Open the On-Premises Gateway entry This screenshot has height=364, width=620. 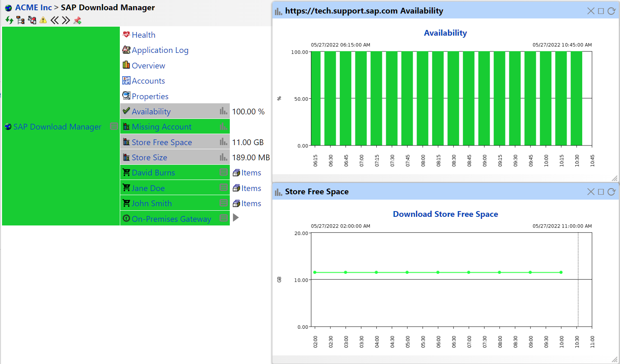pyautogui.click(x=171, y=219)
